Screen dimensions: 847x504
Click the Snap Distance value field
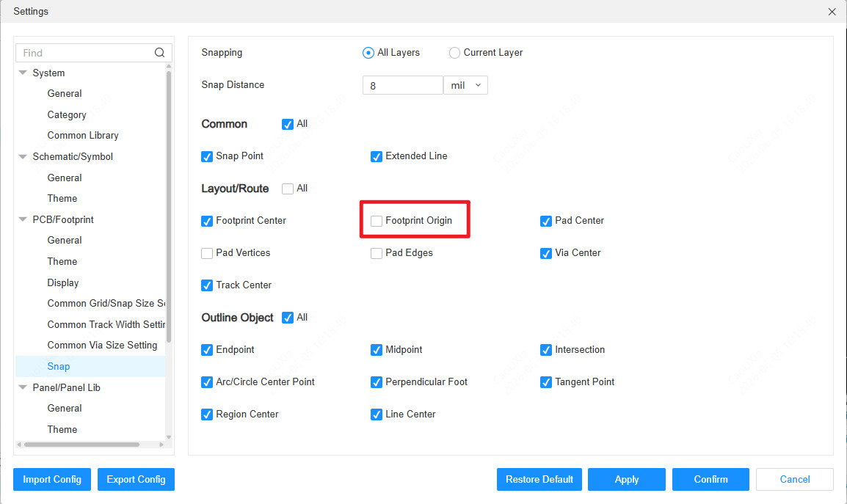pyautogui.click(x=402, y=85)
